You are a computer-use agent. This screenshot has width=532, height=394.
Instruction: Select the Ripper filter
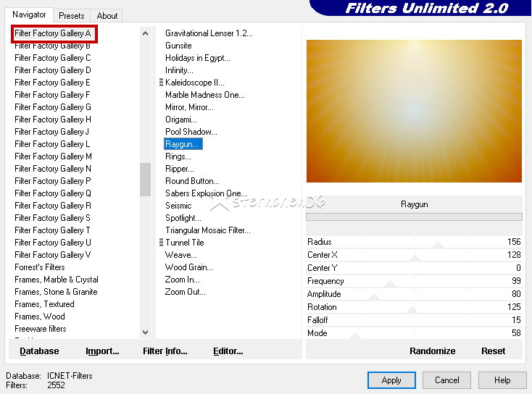(x=180, y=169)
